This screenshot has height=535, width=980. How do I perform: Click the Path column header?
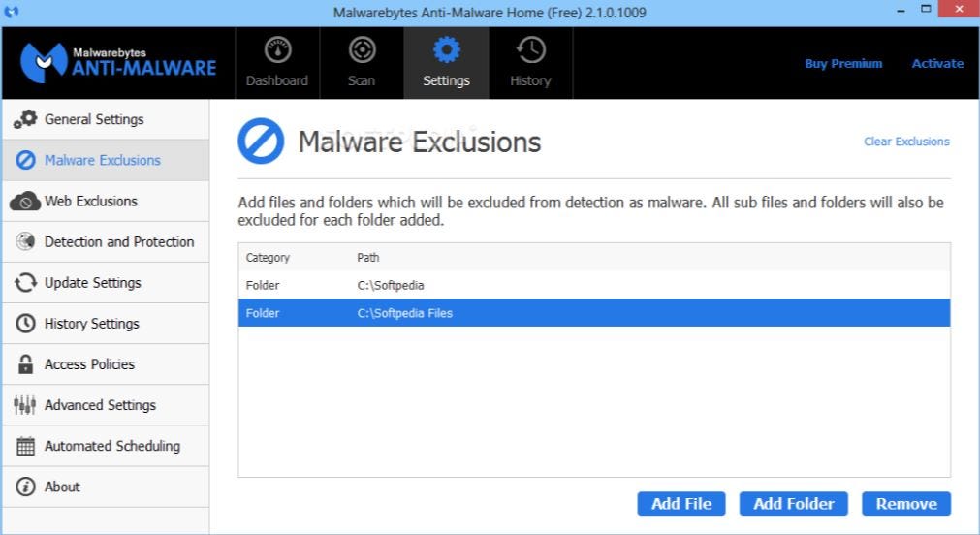368,258
